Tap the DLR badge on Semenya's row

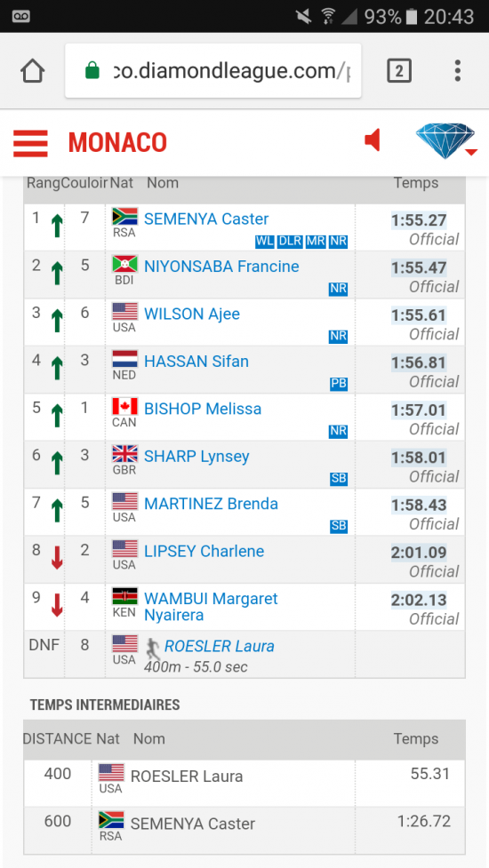(290, 242)
